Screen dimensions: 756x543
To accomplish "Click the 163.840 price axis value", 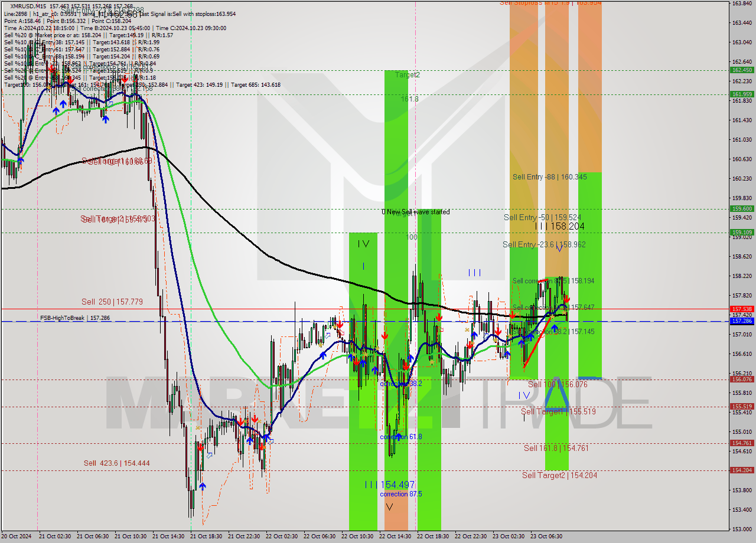I will tap(742, 4).
